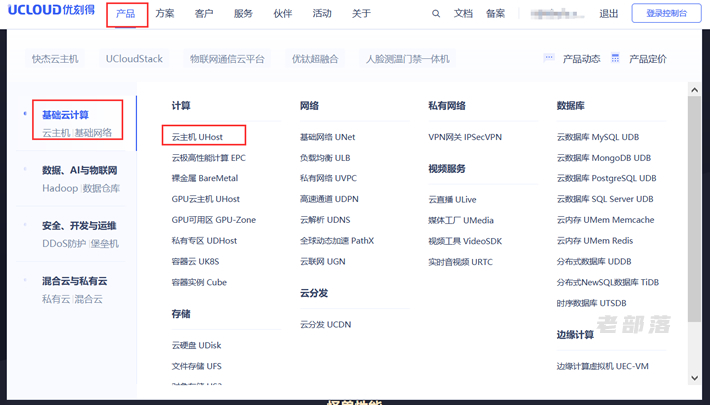Open 云数据库 MySQL UDB
This screenshot has width=710, height=405.
(598, 137)
